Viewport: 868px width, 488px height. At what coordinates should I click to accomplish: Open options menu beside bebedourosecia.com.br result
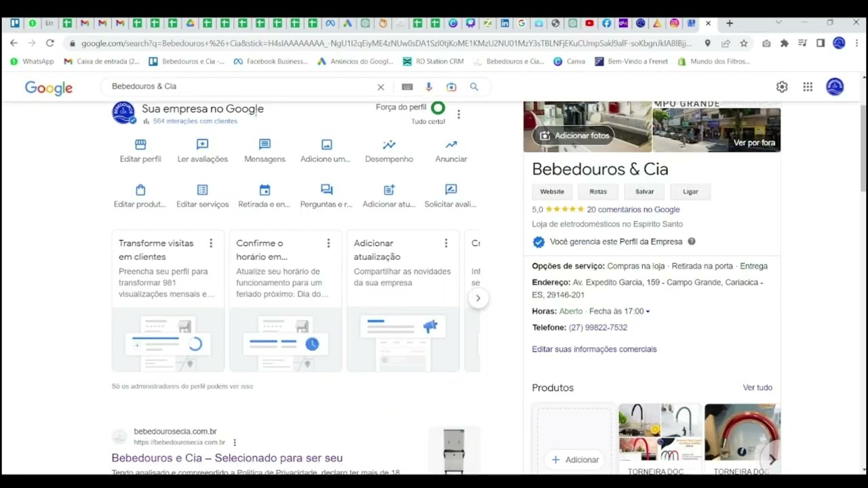(x=235, y=443)
